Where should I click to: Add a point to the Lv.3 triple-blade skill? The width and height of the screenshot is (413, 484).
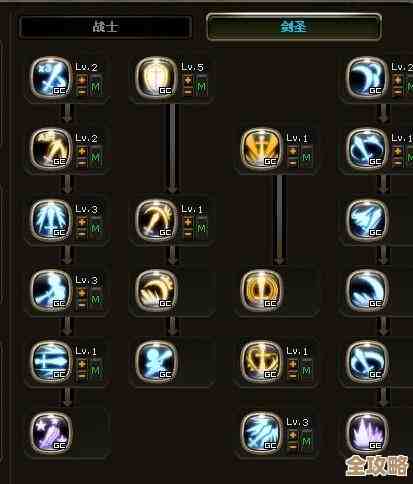82,222
